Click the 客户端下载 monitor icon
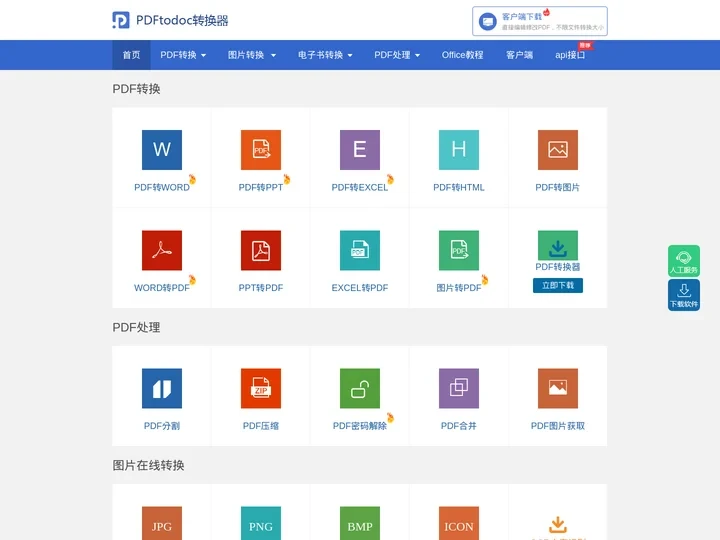 pyautogui.click(x=488, y=21)
